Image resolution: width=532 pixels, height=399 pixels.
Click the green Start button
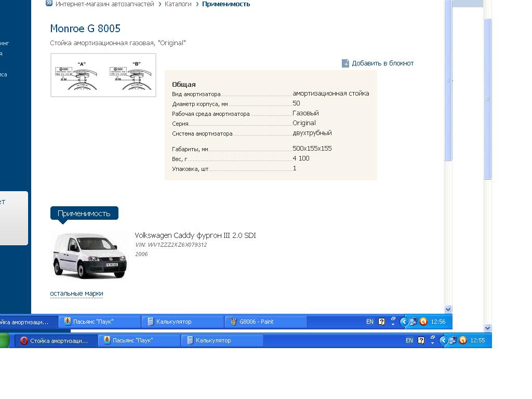pyautogui.click(x=4, y=340)
